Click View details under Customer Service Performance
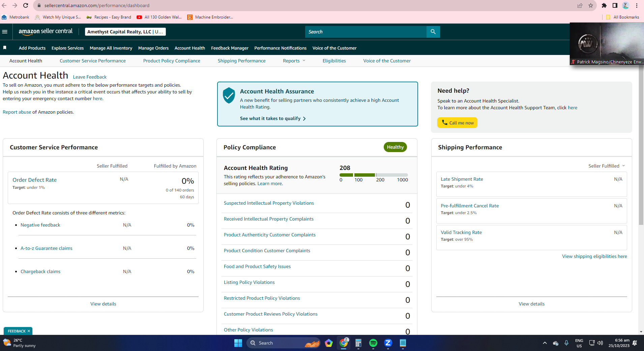This screenshot has height=351, width=644. [103, 304]
